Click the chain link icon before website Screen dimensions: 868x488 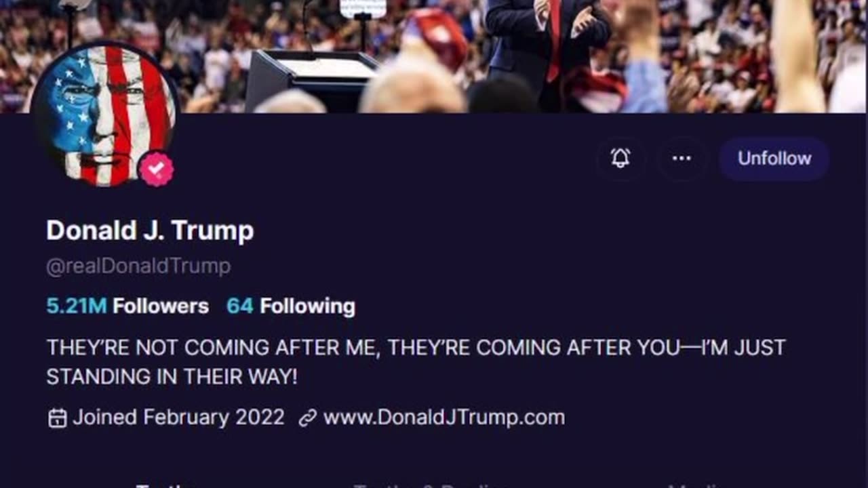tap(307, 418)
